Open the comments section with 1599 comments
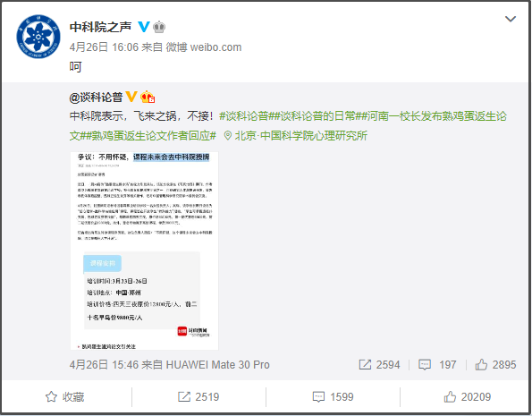Screen dimensions: 532x416 [333, 396]
